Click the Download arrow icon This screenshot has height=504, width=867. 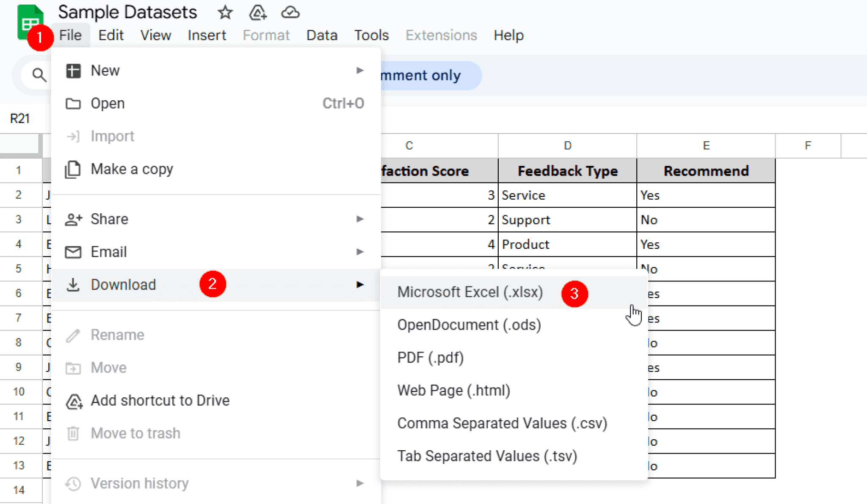pos(74,284)
